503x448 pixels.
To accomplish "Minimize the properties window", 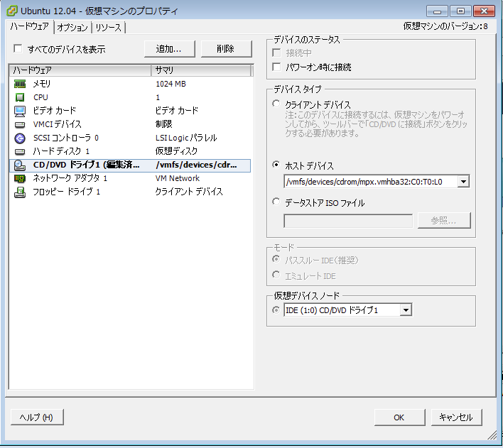I will (437, 11).
